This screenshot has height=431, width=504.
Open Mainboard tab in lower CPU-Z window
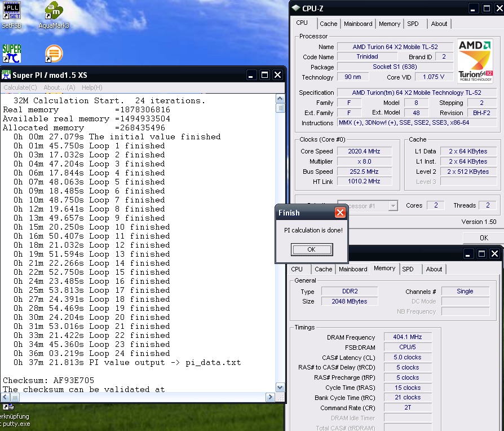(x=353, y=269)
